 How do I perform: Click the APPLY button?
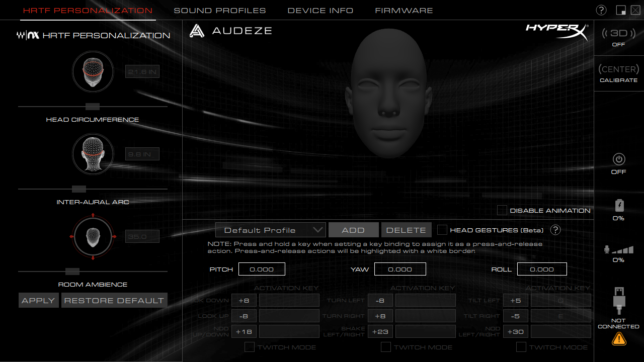click(x=38, y=300)
